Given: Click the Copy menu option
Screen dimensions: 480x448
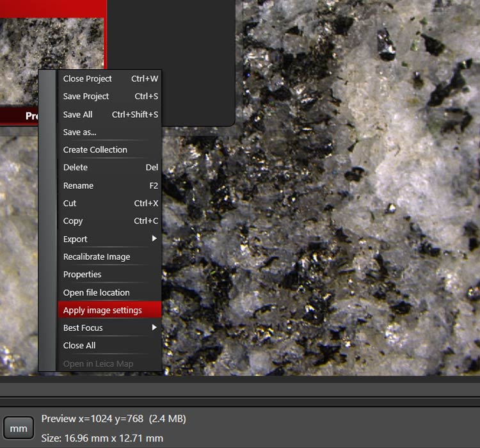Looking at the screenshot, I should tap(73, 221).
